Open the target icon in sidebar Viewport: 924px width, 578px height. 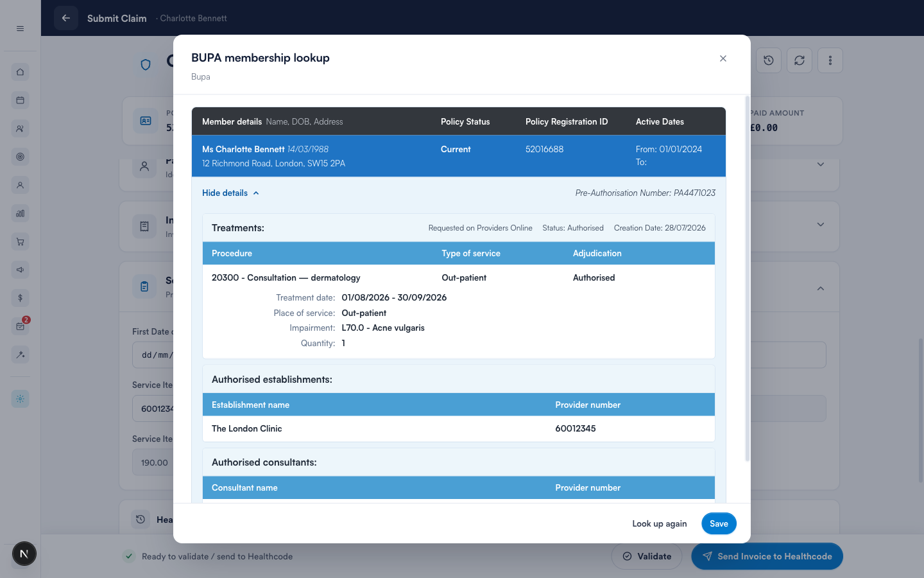pyautogui.click(x=20, y=157)
